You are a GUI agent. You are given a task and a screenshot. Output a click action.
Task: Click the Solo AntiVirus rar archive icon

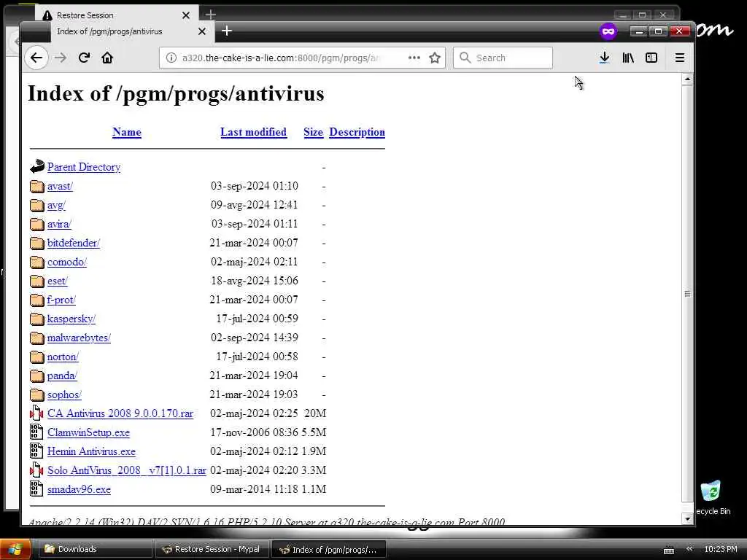click(36, 470)
